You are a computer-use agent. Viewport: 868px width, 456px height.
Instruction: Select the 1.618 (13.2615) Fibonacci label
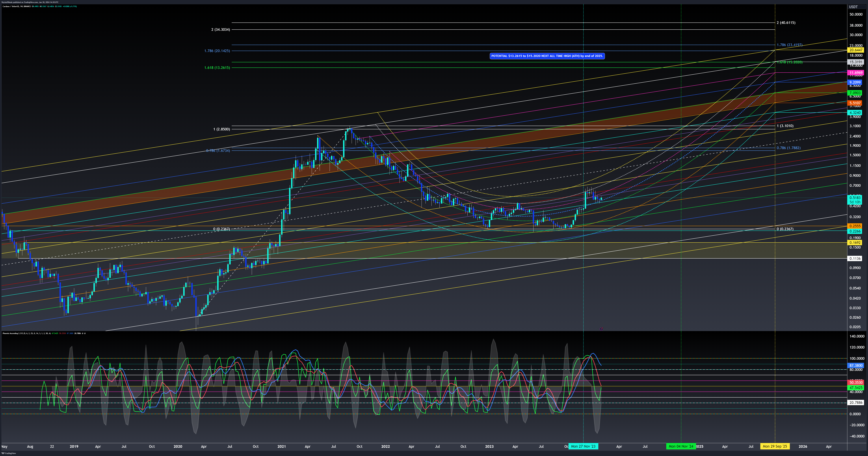click(217, 68)
